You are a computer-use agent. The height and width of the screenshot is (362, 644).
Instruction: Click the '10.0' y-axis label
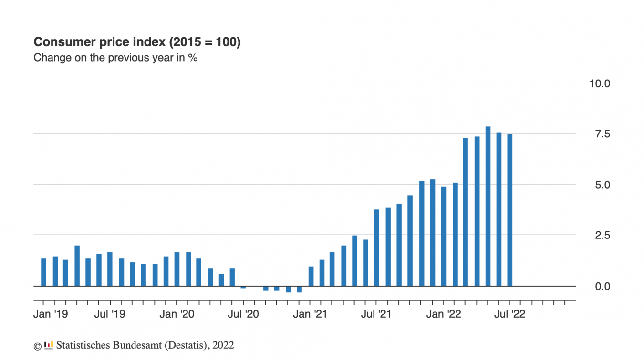tap(600, 83)
